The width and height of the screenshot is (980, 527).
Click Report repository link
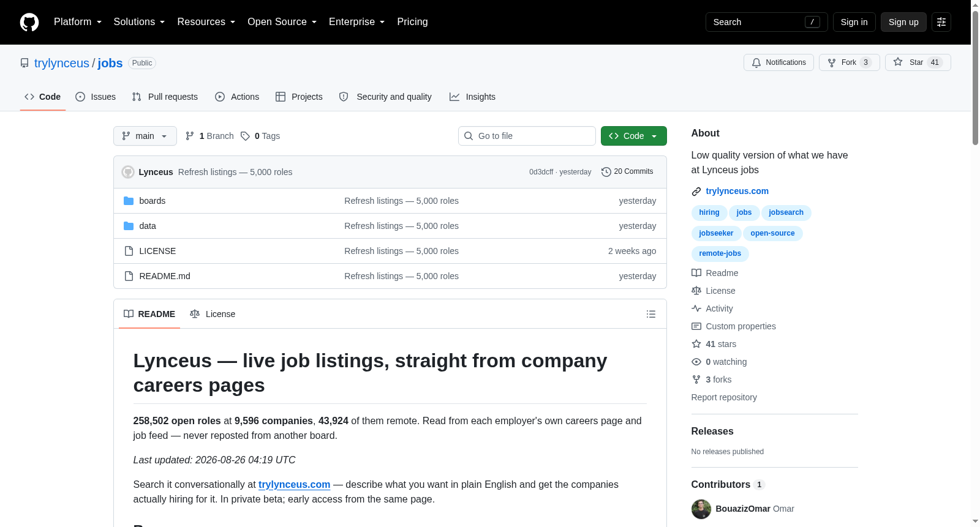click(724, 397)
